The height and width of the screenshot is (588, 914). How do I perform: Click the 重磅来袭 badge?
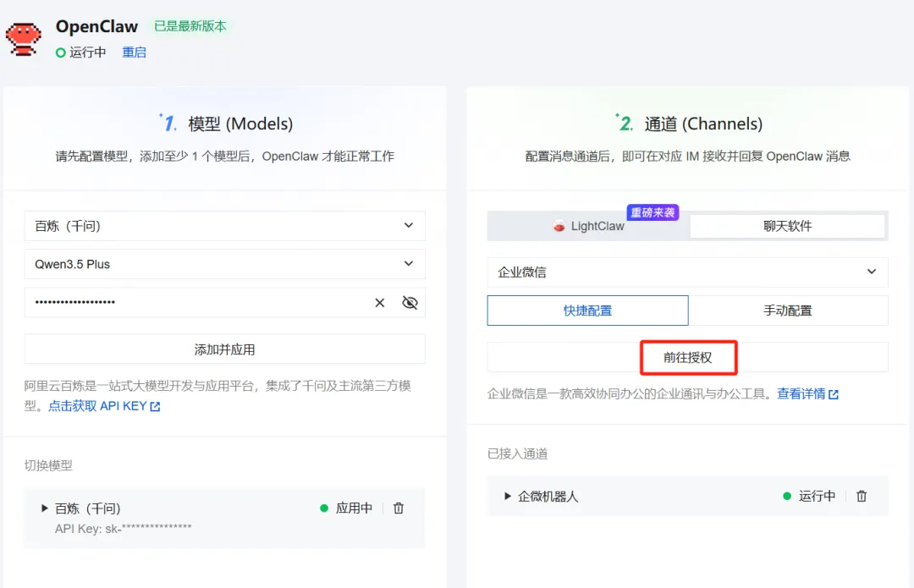click(652, 212)
